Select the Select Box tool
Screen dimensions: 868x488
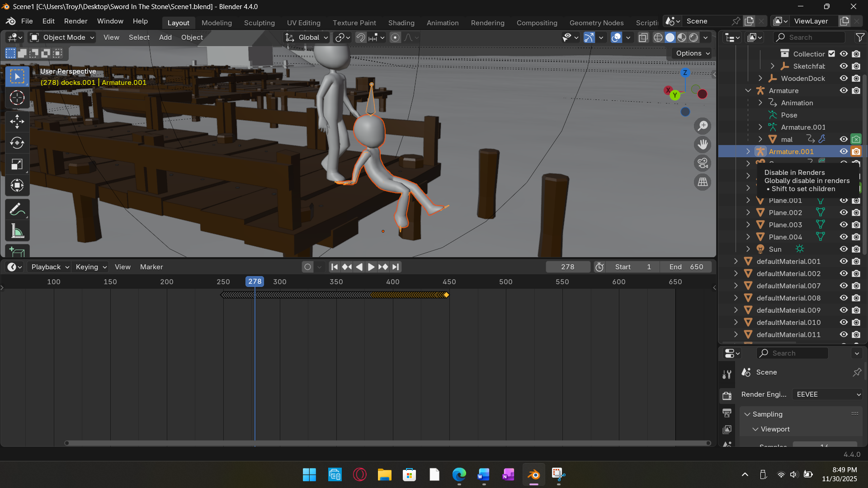(17, 76)
